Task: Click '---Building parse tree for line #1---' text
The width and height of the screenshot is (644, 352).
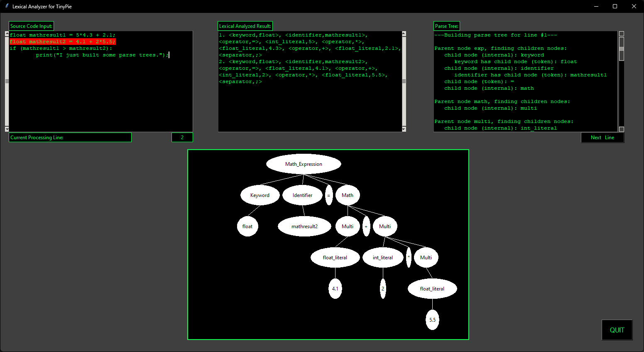Action: [496, 35]
